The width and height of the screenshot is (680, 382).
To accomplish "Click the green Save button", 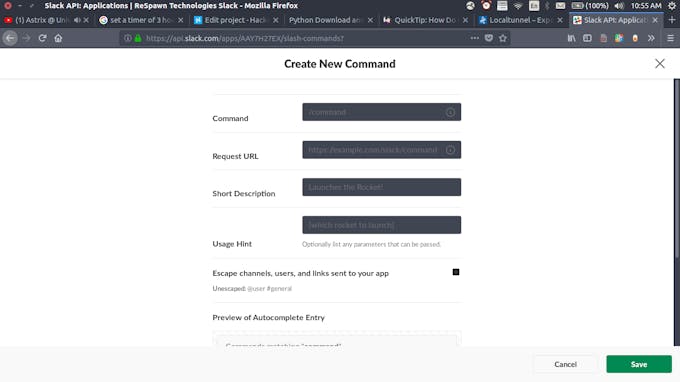I will [x=639, y=364].
